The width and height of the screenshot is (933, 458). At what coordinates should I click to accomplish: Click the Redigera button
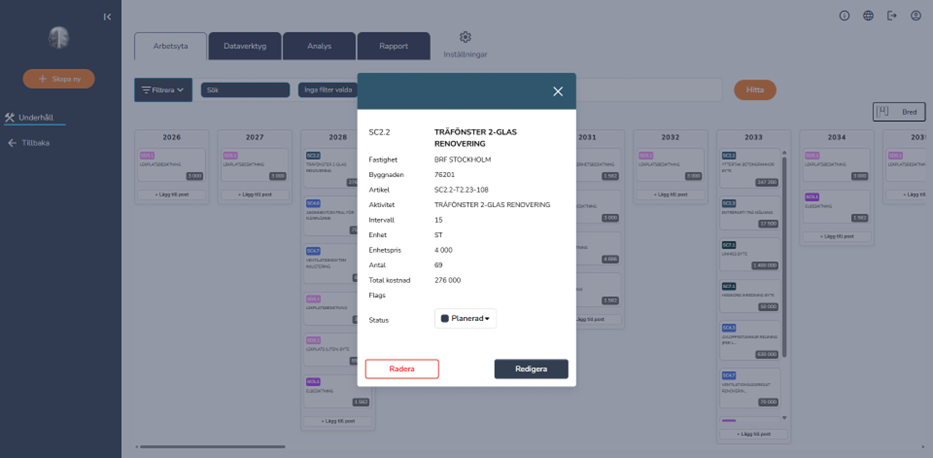pos(531,369)
